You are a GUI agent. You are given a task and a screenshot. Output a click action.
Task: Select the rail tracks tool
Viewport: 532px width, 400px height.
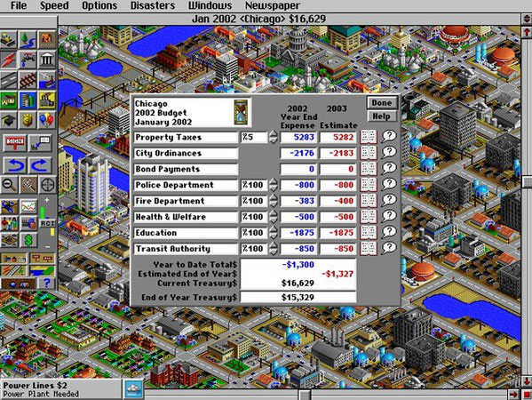(x=28, y=80)
